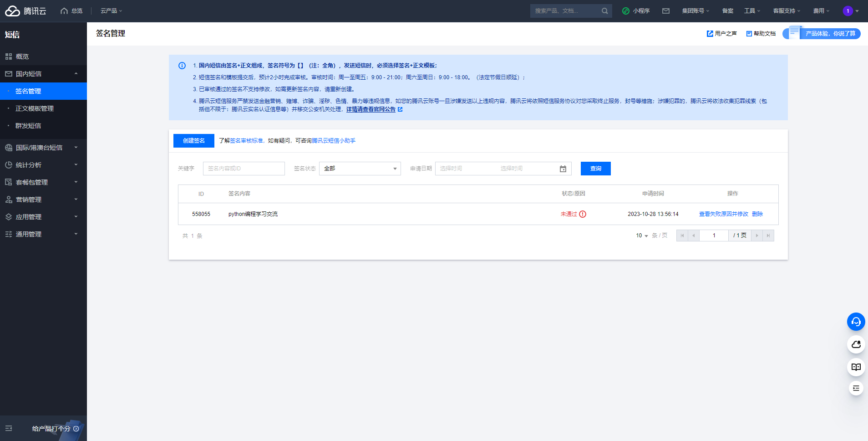Open the 总览 home overview
Screen dimensions: 868x441
coord(71,11)
